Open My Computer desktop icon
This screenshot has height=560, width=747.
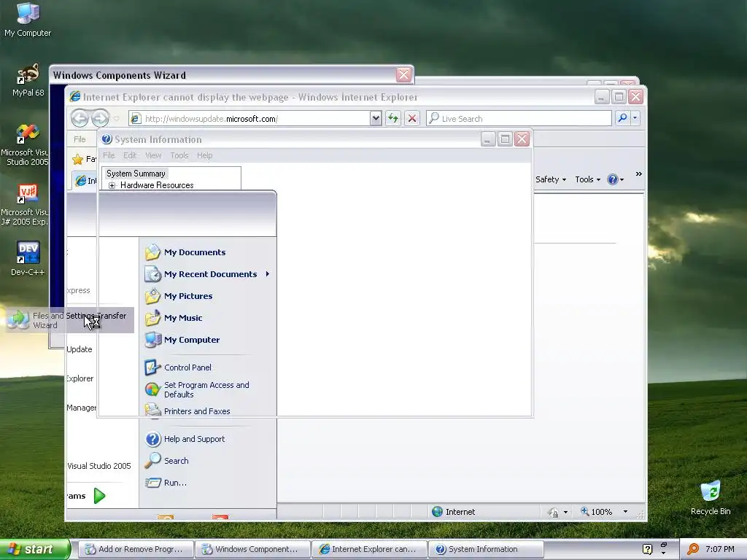28,20
